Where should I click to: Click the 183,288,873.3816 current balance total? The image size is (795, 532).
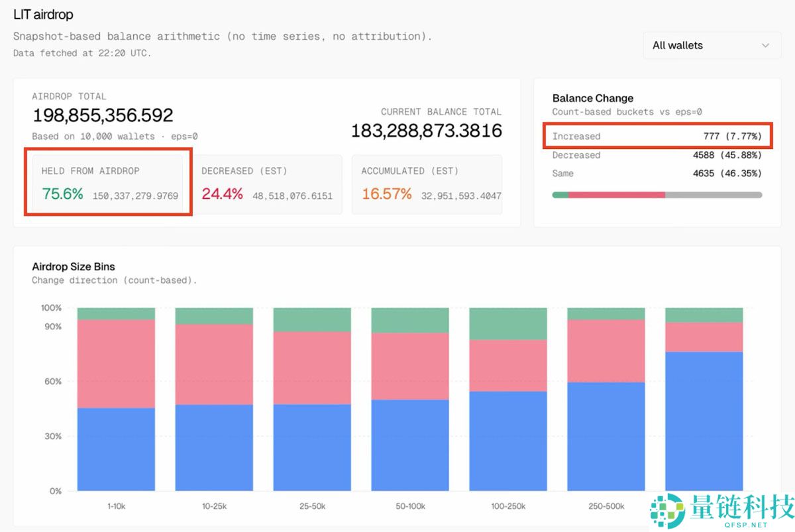(x=427, y=131)
